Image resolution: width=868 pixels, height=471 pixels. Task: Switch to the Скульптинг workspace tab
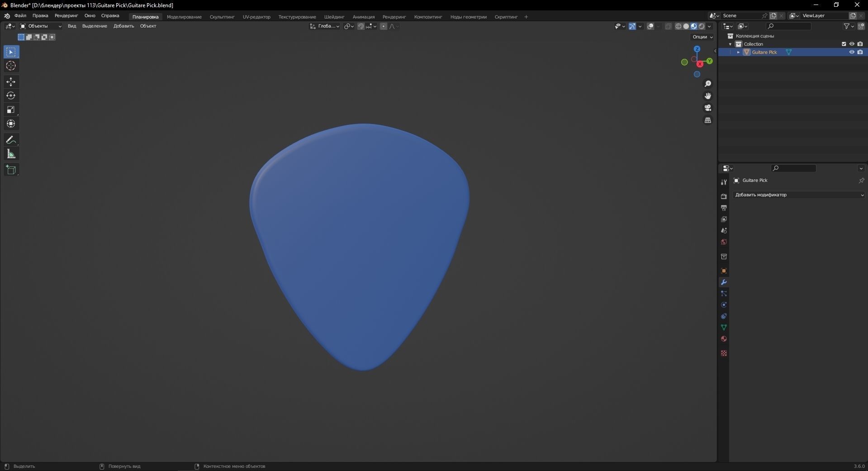coord(222,17)
